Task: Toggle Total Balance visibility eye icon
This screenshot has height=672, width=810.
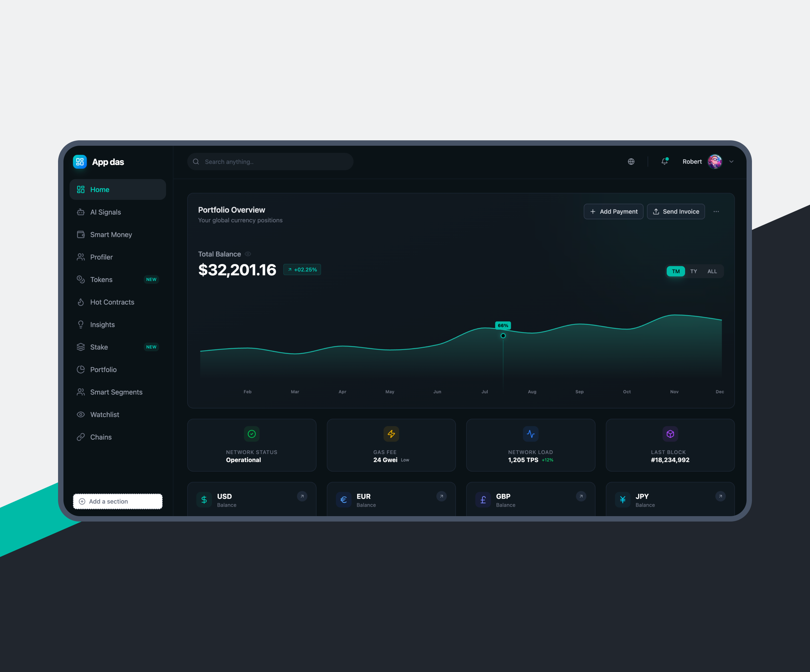Action: 248,254
